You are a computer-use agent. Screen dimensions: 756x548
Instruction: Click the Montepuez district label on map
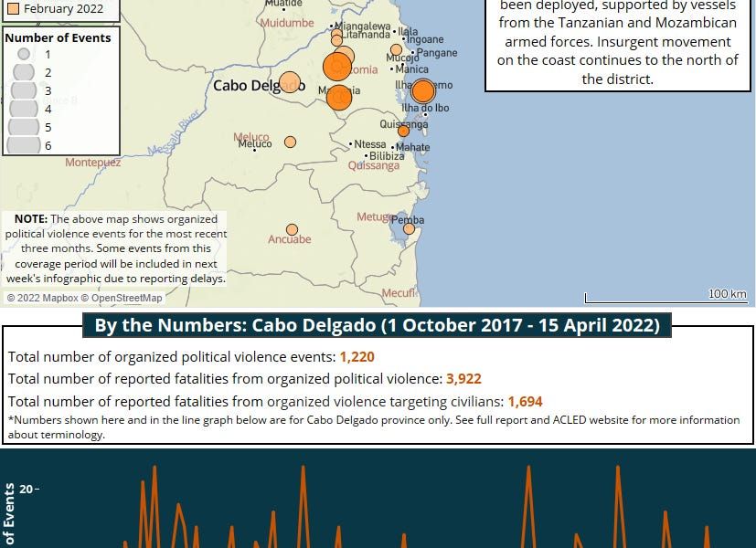[x=92, y=163]
